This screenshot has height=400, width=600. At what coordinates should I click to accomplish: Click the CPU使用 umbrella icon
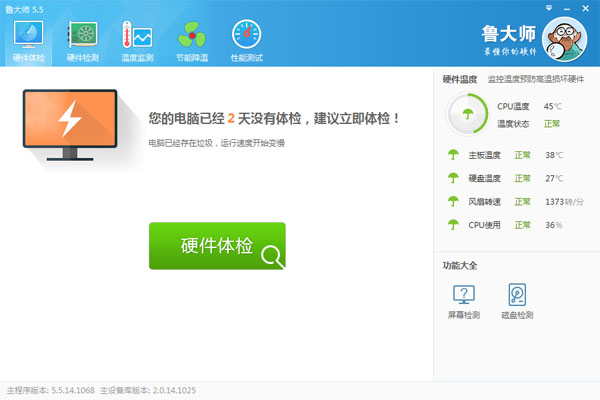453,225
